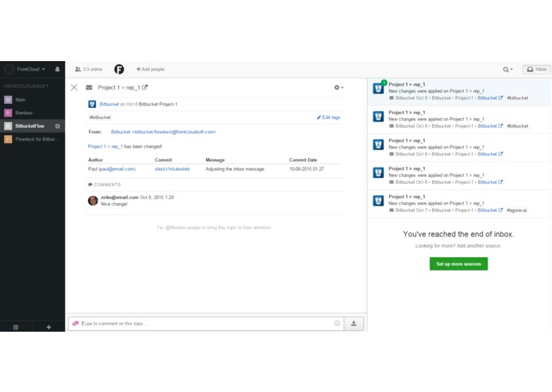Open Bitbucket icon of third inbox item
Screen dimensions: 552x392
(378, 144)
